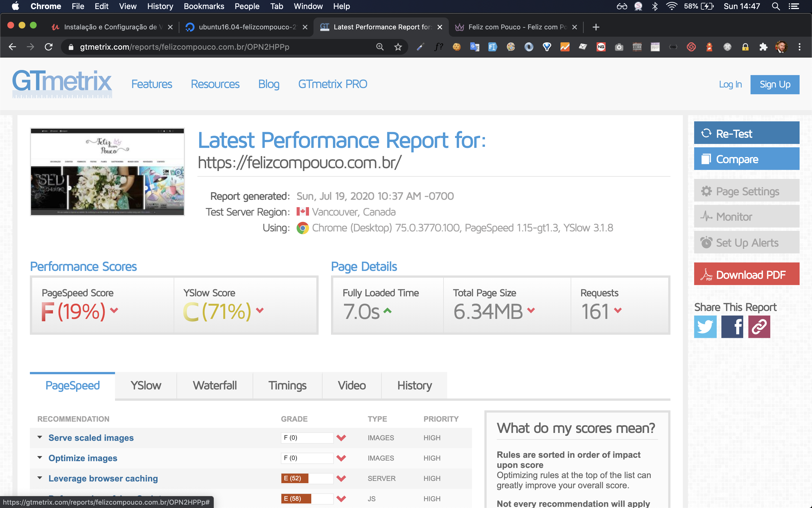Open the Blog nav link

click(x=269, y=84)
